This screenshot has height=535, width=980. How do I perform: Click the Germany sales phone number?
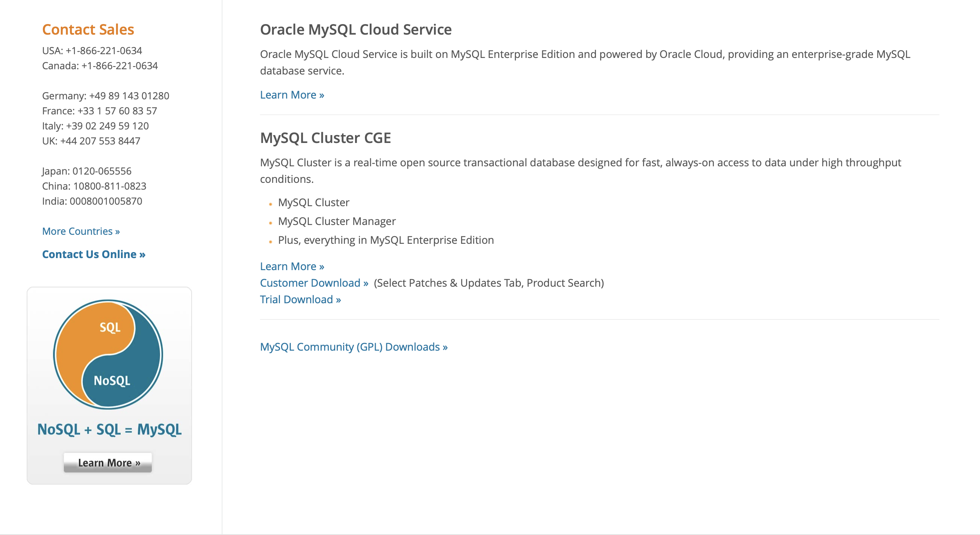[129, 96]
